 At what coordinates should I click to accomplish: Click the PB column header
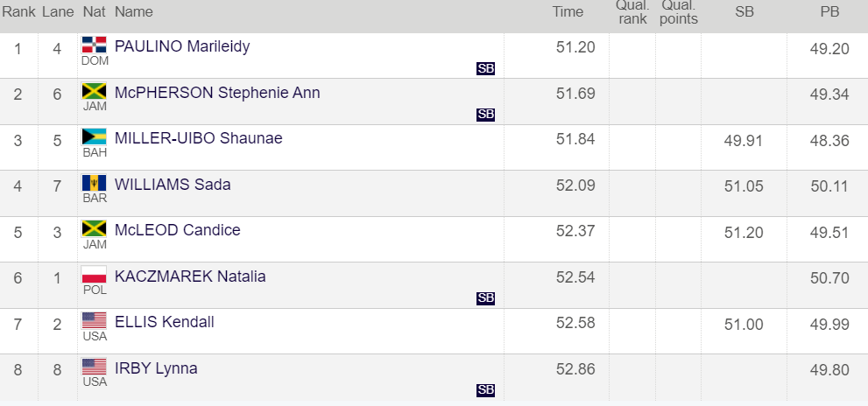pos(829,11)
